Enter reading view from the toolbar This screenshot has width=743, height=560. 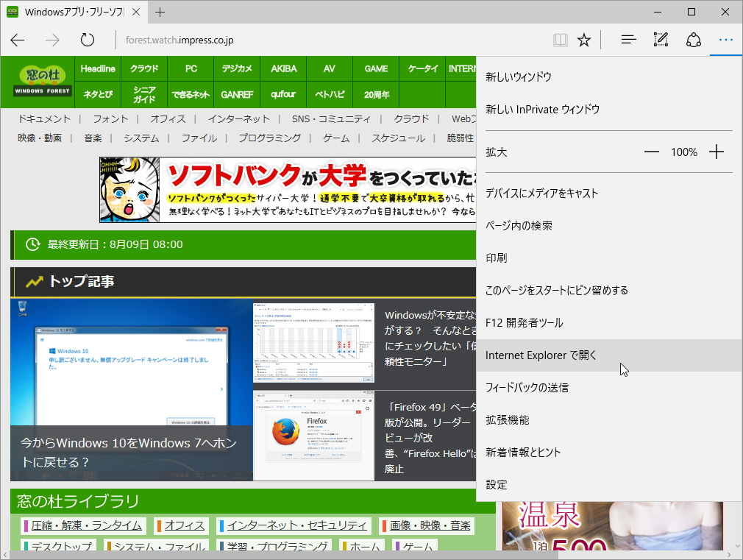point(560,40)
